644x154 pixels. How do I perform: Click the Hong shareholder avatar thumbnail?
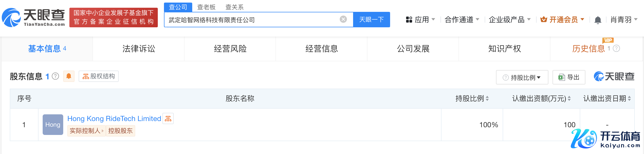click(53, 125)
